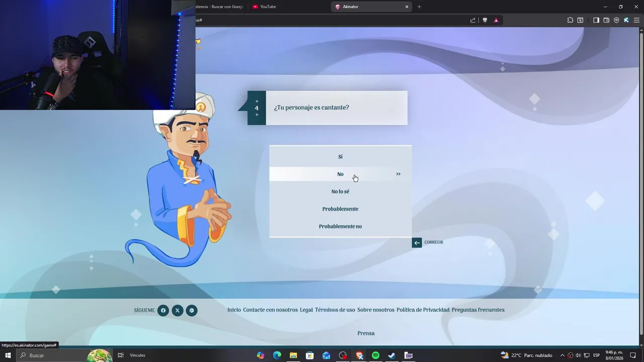Open the browser hamburger menu
Image resolution: width=644 pixels, height=362 pixels.
coord(637,20)
